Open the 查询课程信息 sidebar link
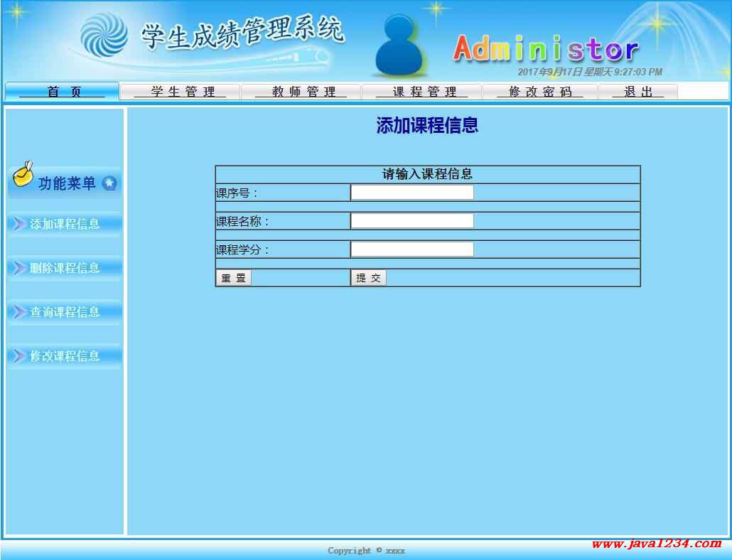732x560 pixels. pyautogui.click(x=64, y=312)
